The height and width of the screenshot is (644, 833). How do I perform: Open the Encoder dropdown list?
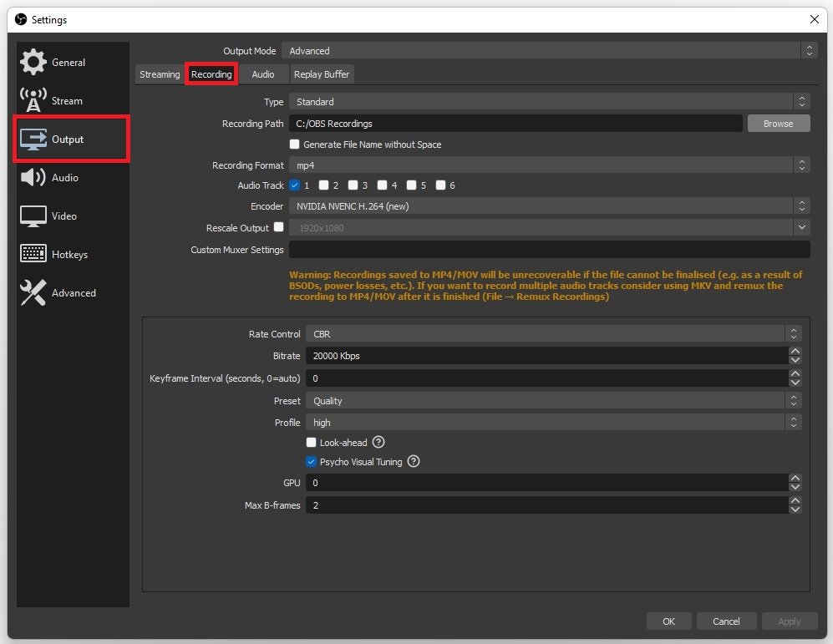(x=549, y=206)
